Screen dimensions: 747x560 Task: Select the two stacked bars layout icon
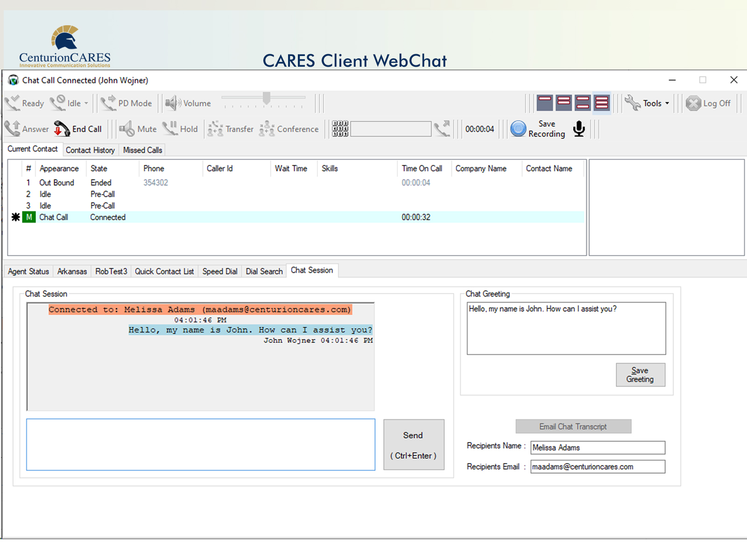point(564,103)
